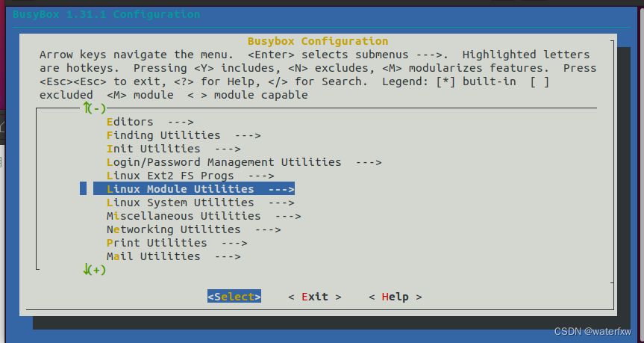644x343 pixels.
Task: Open the Finding Utilities submenu
Action: (184, 135)
